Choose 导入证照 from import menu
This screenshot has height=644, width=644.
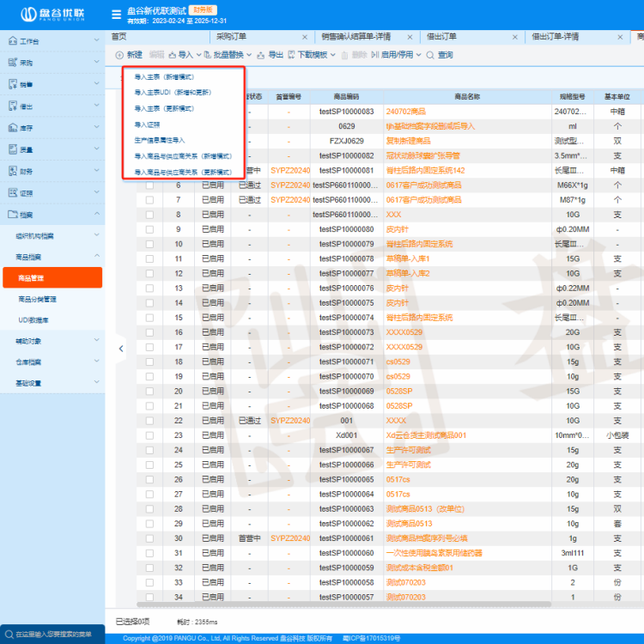point(147,125)
